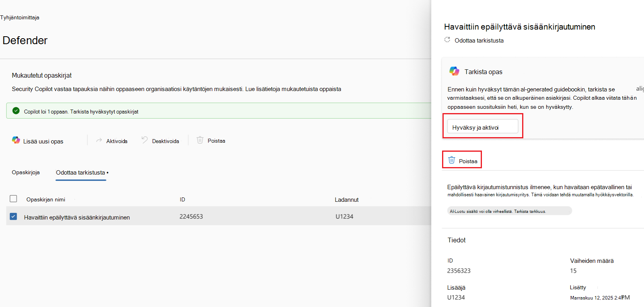Click the Poistaa label in the toolbar
The height and width of the screenshot is (307, 644).
tap(217, 141)
